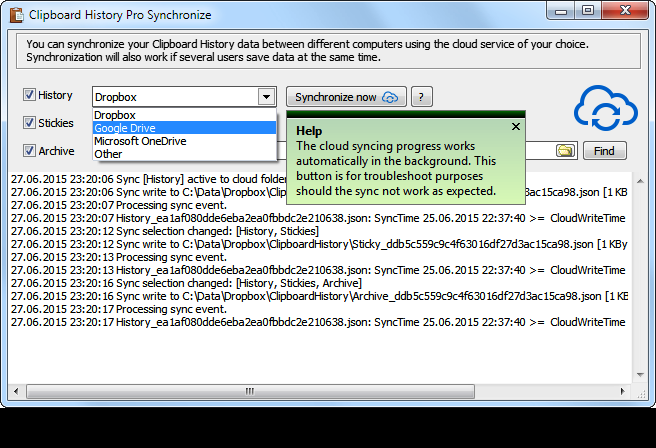
Task: Click the Synchronize now button
Action: pyautogui.click(x=346, y=97)
